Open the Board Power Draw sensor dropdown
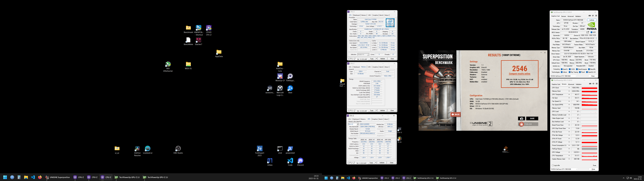 [x=569, y=125]
